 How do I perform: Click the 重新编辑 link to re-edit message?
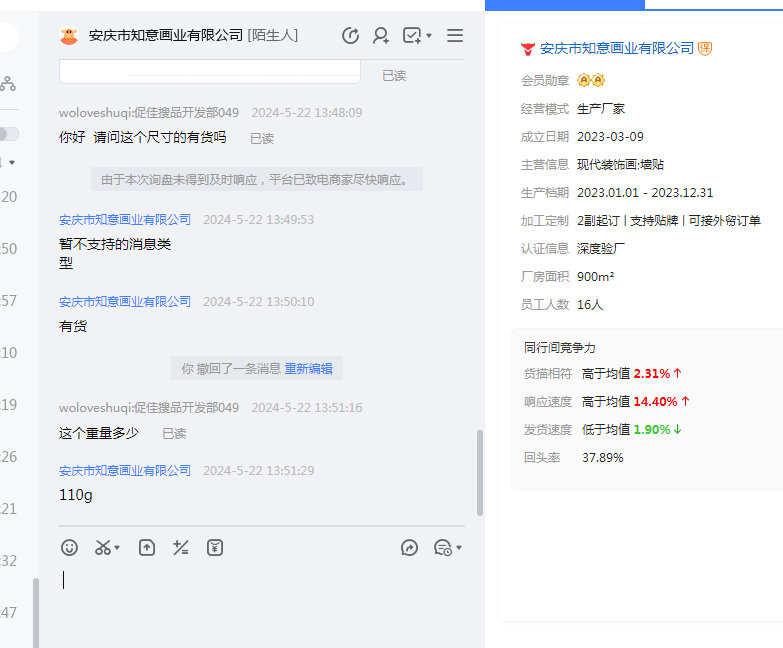tap(308, 368)
